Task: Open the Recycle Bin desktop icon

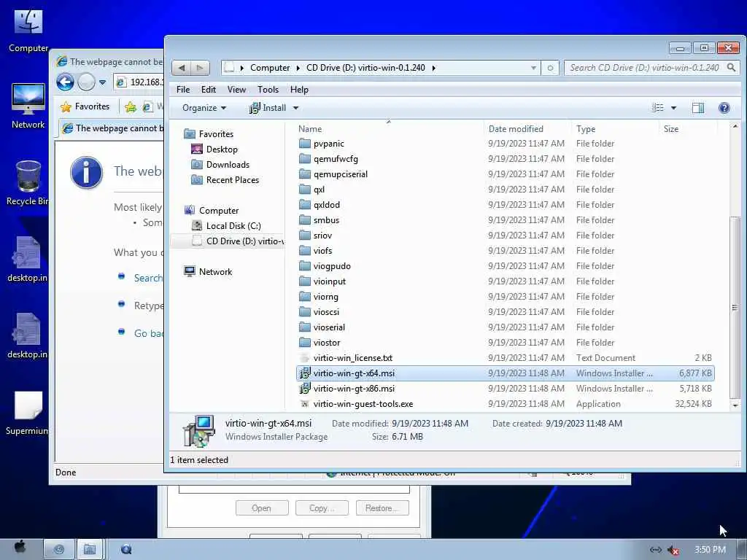Action: pos(27,183)
